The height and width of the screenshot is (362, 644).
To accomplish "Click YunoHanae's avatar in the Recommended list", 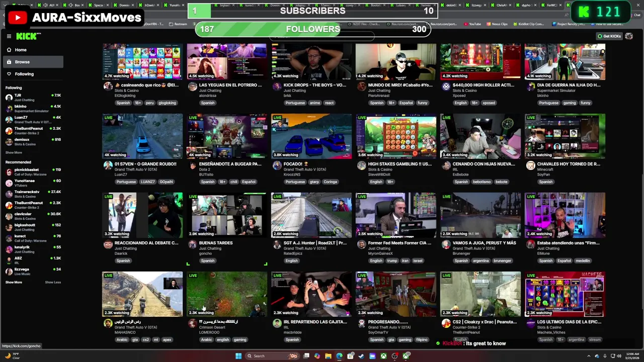I will [x=9, y=183].
